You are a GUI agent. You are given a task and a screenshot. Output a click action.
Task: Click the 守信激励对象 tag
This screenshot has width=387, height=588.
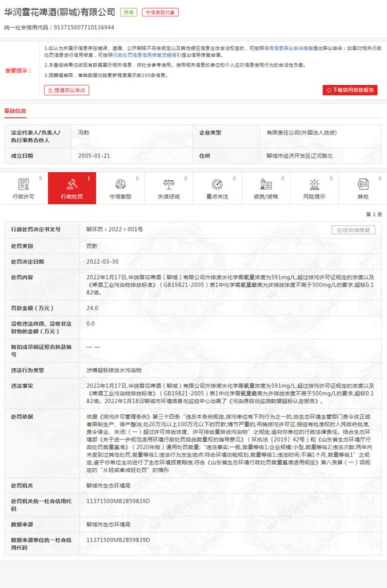tap(160, 12)
